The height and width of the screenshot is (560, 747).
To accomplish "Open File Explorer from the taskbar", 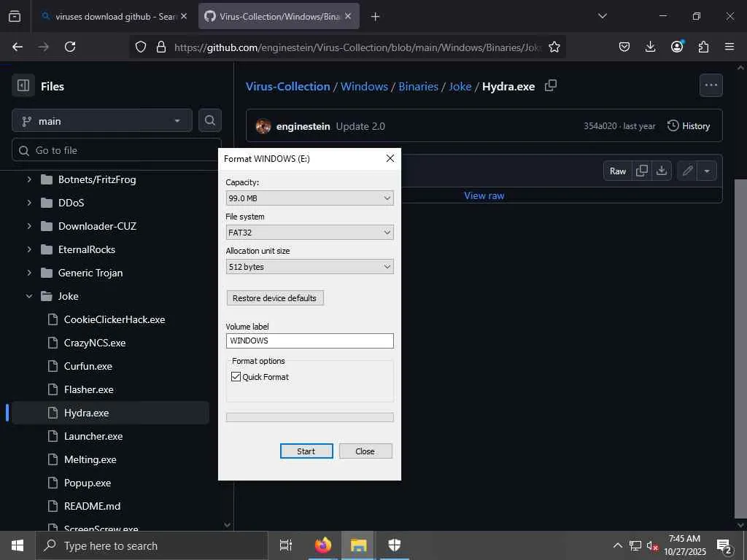I will coord(358,545).
